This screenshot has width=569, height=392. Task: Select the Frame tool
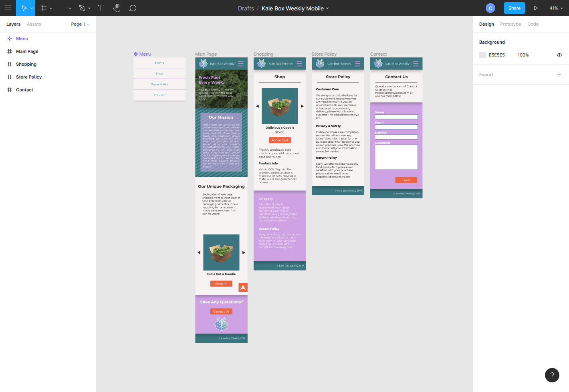(44, 8)
